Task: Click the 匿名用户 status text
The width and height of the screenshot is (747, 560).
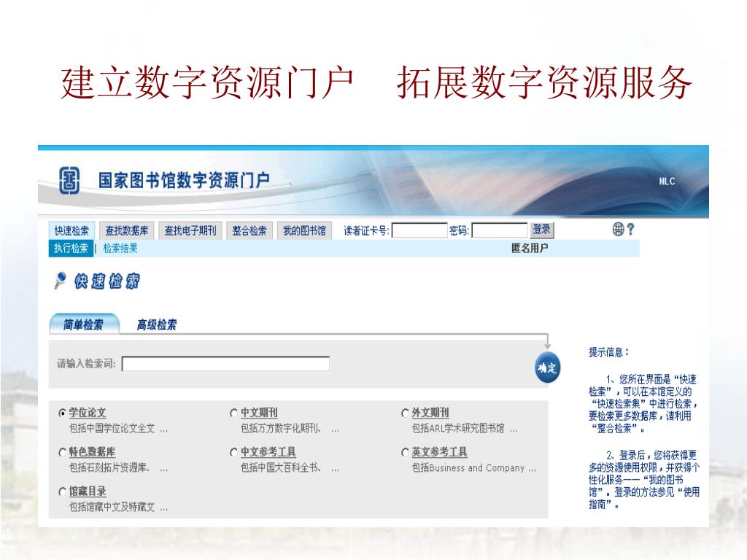Action: (x=530, y=248)
